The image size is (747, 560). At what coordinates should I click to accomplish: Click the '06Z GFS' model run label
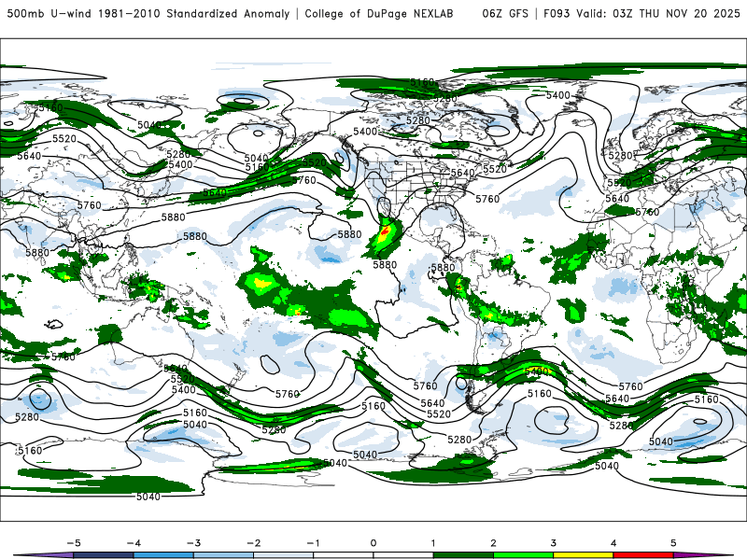click(x=505, y=14)
